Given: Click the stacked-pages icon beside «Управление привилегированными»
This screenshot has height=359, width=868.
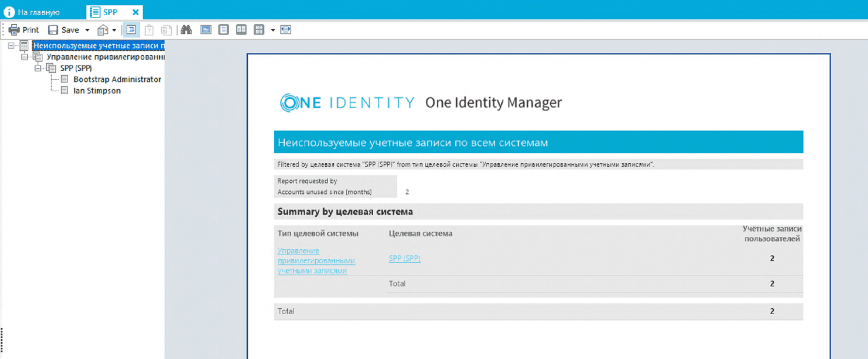Looking at the screenshot, I should pyautogui.click(x=38, y=57).
